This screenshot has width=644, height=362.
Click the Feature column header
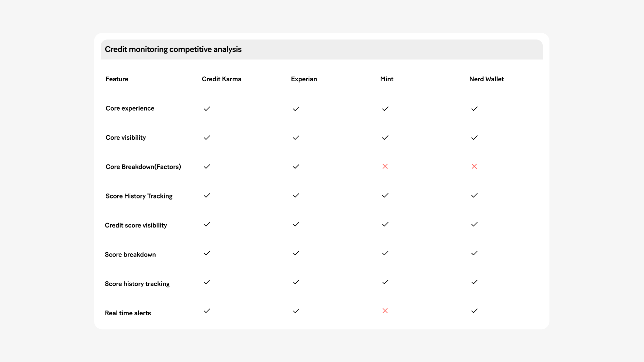(117, 79)
